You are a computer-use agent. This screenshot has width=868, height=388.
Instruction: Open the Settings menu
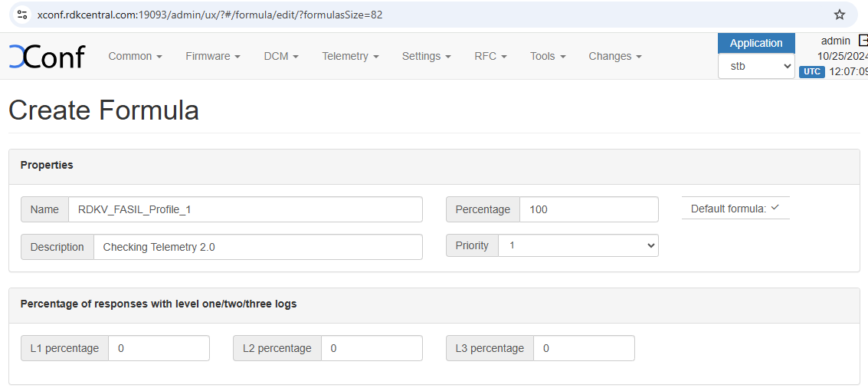[x=426, y=56]
